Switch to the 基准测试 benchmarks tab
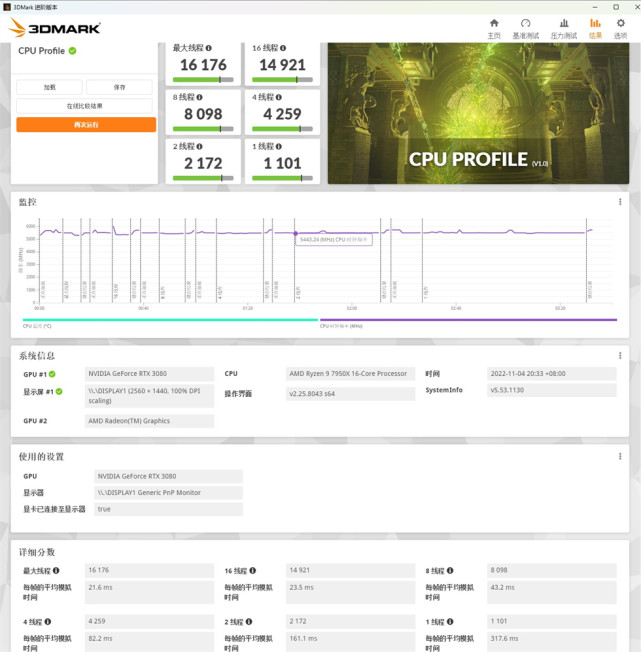Screen dimensions: 641x652 point(525,29)
